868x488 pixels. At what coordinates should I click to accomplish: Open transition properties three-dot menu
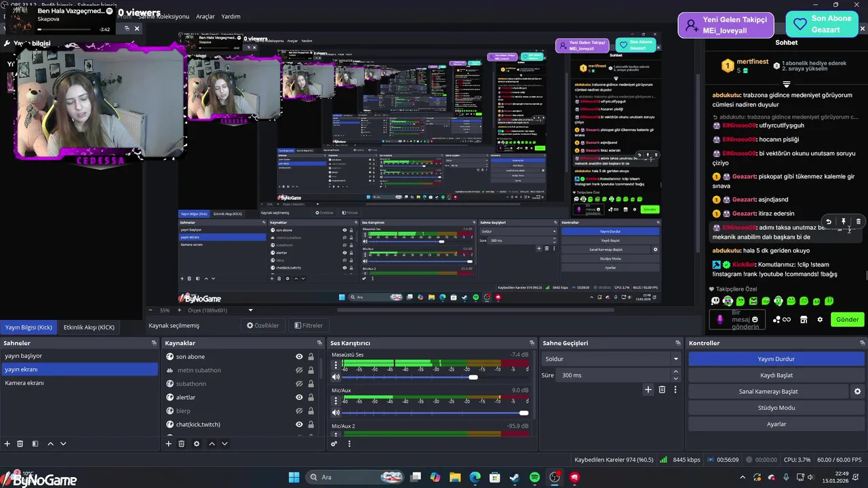675,390
